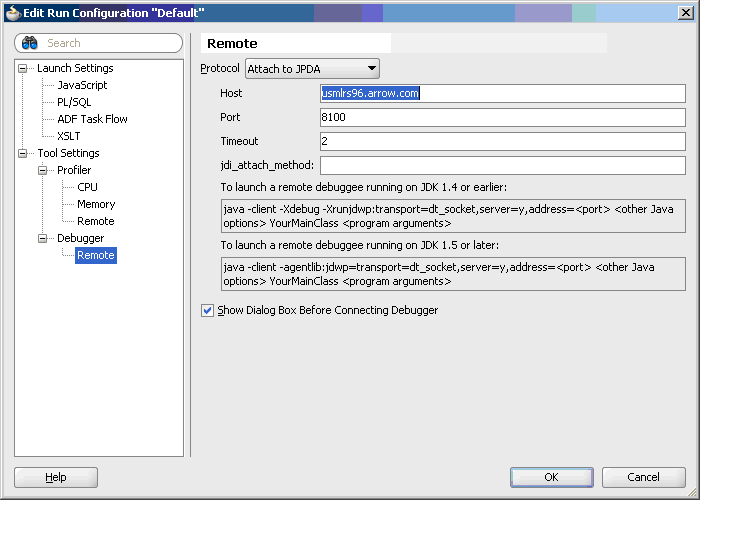Click the jdi_attach_method input field
This screenshot has height=543, width=741.
point(503,165)
